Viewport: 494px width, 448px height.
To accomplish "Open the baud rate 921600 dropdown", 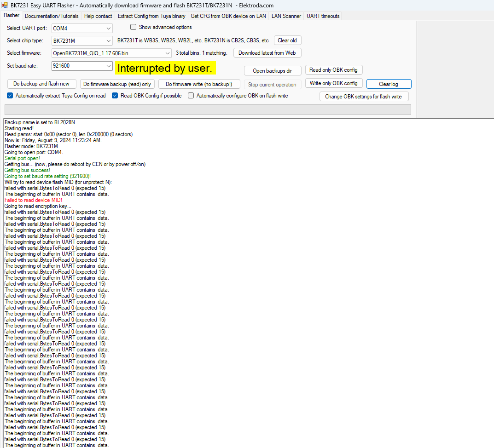I will (x=82, y=66).
